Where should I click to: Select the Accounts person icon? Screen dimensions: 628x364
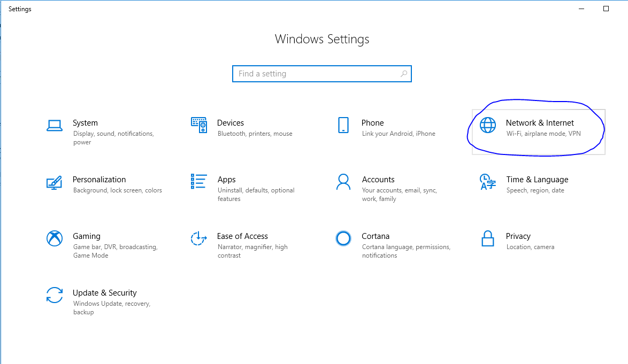pos(343,182)
